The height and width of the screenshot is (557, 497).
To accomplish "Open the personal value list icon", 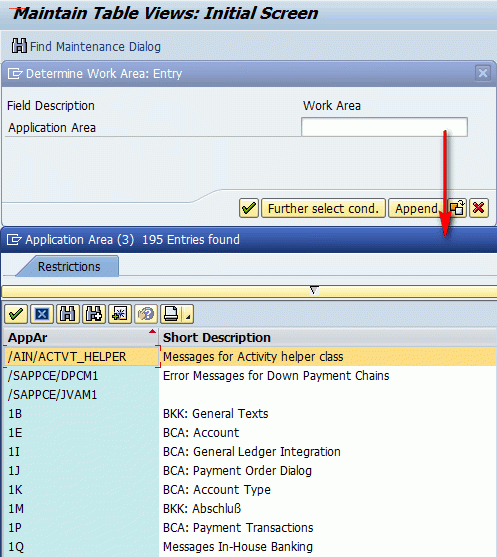I will [x=120, y=314].
